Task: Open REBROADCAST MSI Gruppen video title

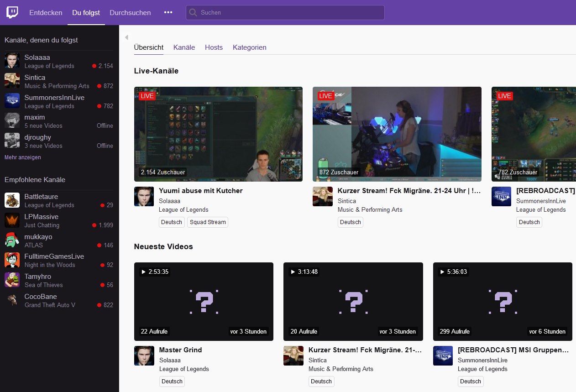Action: tap(513, 350)
